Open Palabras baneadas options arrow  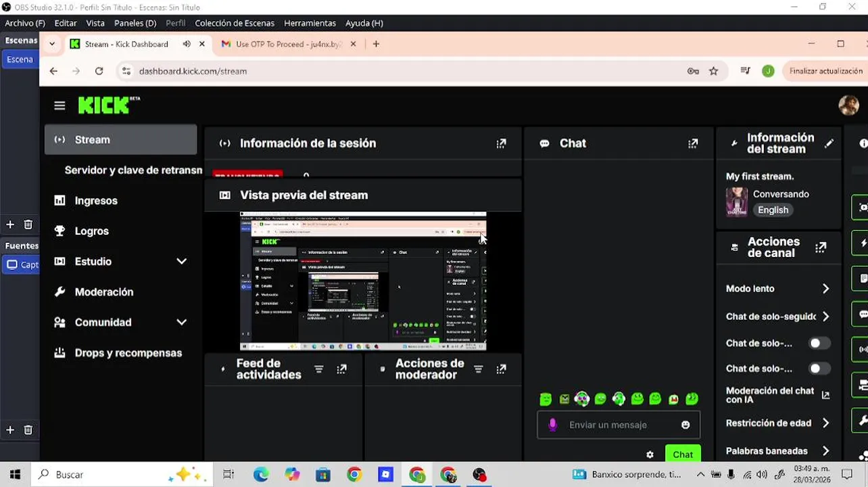tap(825, 450)
